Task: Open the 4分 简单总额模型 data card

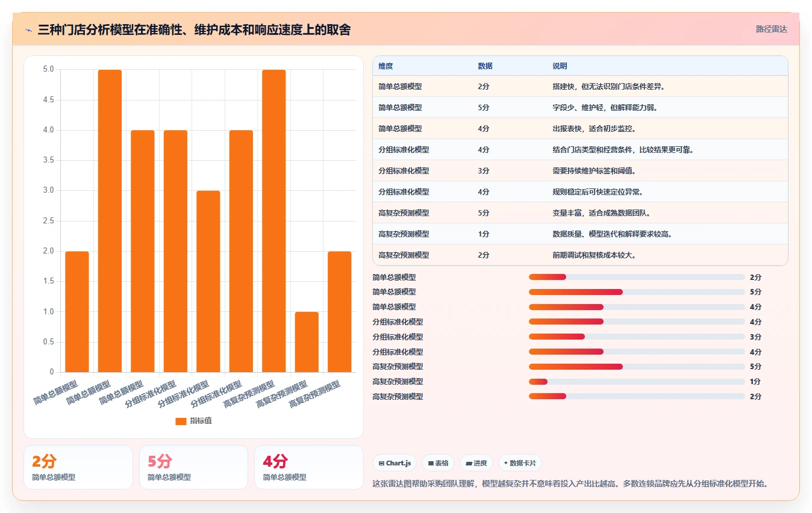Action: coord(309,467)
